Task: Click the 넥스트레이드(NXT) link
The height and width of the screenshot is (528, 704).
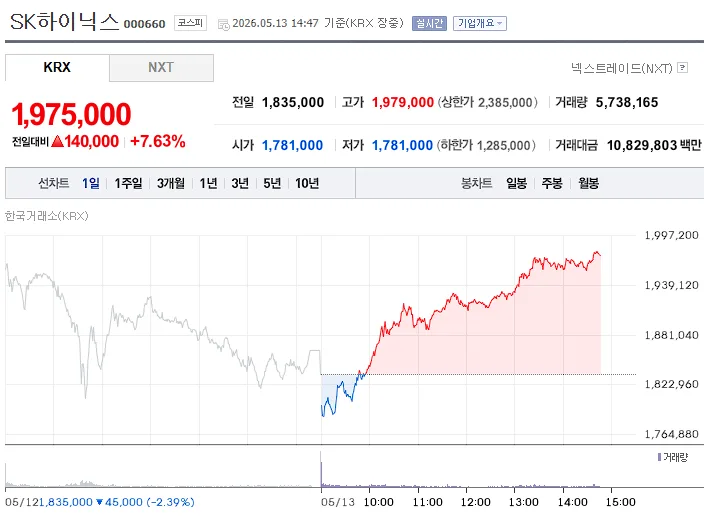Action: (622, 68)
